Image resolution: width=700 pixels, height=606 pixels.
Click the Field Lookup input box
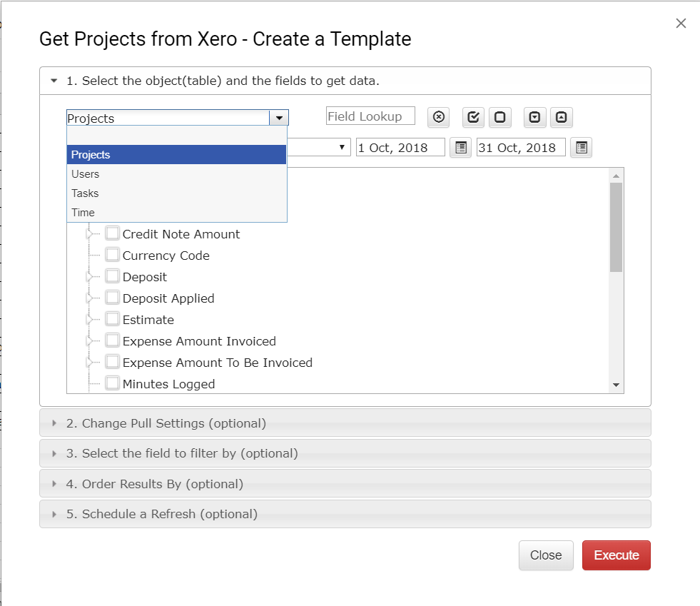370,116
